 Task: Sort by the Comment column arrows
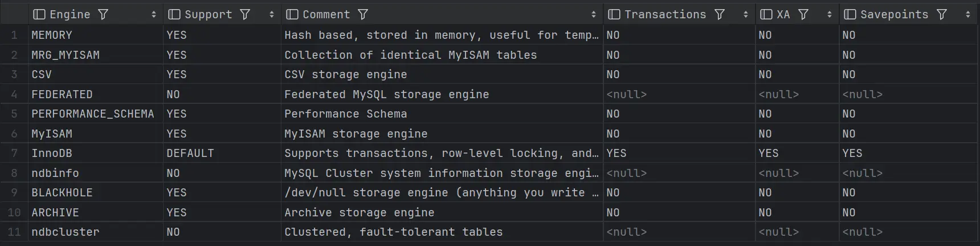(x=594, y=15)
